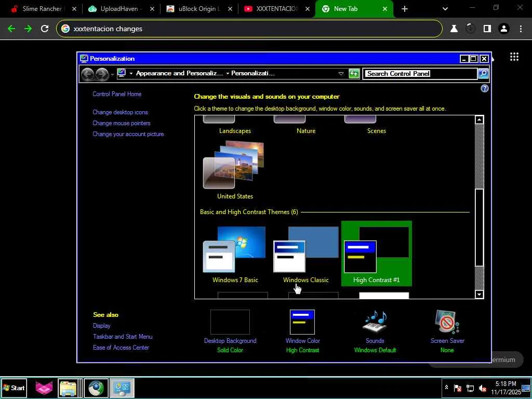
Task: Open the tab search chevron
Action: (x=445, y=9)
